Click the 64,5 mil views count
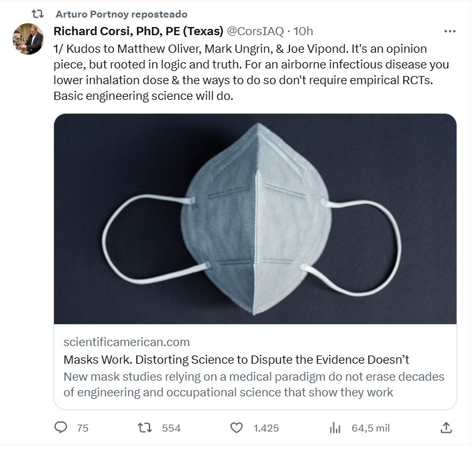 click(x=371, y=428)
